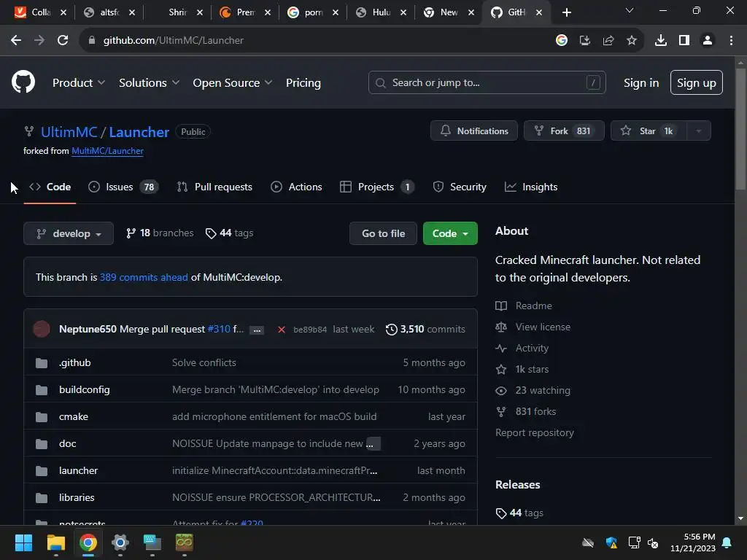
Task: Click the commit message ellipsis button
Action: tap(257, 330)
